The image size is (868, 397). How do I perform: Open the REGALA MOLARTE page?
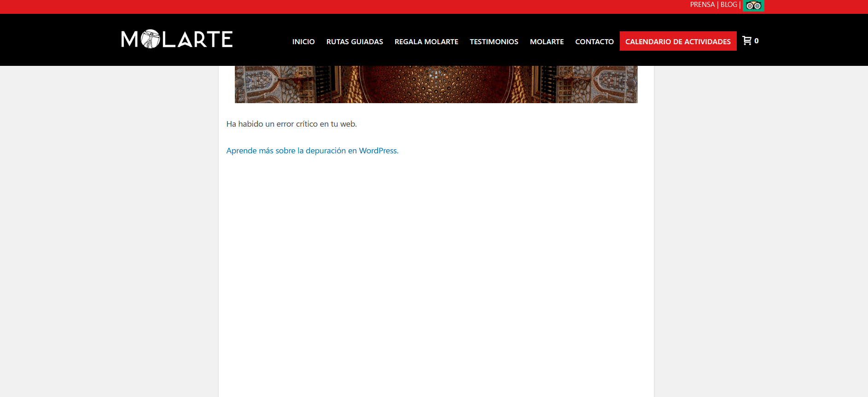(x=426, y=41)
